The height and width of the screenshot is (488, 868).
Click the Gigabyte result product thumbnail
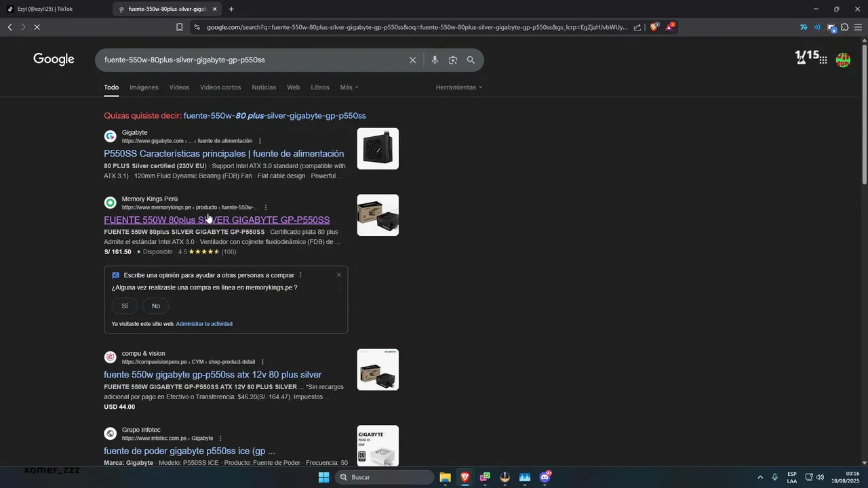(378, 148)
